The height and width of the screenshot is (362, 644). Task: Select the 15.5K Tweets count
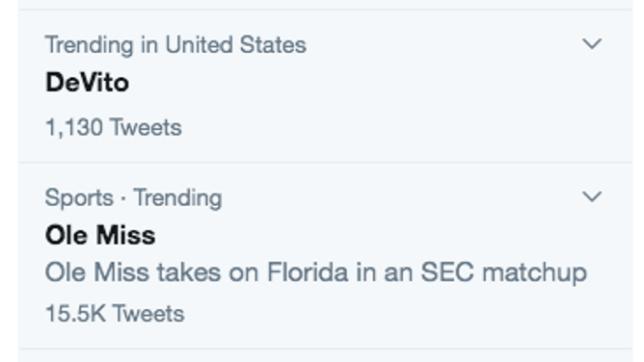(x=115, y=314)
